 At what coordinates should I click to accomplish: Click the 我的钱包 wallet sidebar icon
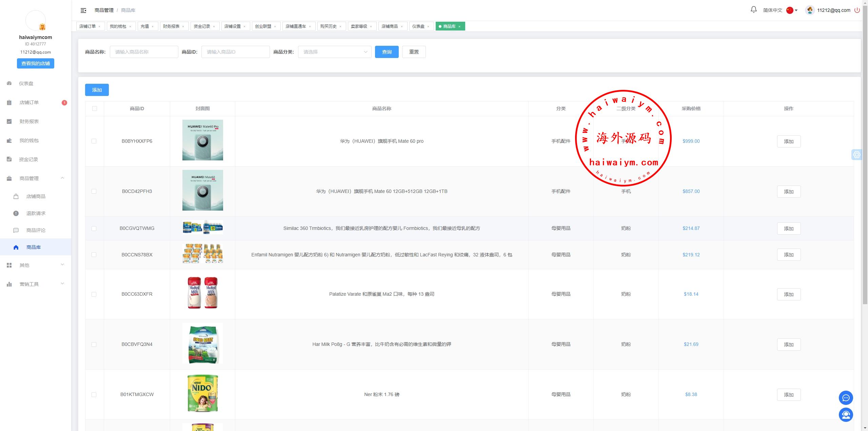9,140
